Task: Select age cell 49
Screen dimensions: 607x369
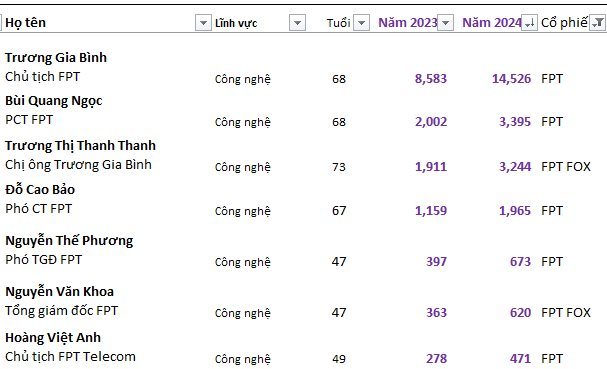Action: pos(339,359)
